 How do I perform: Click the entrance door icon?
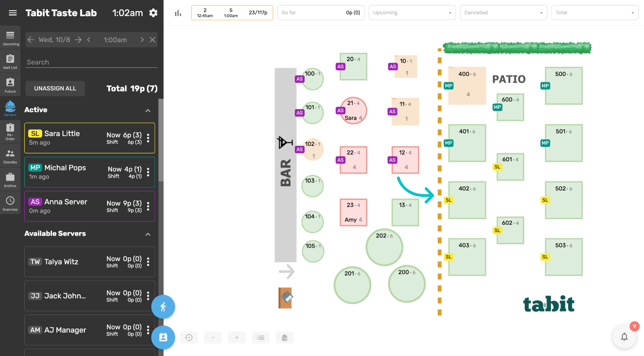(x=286, y=298)
